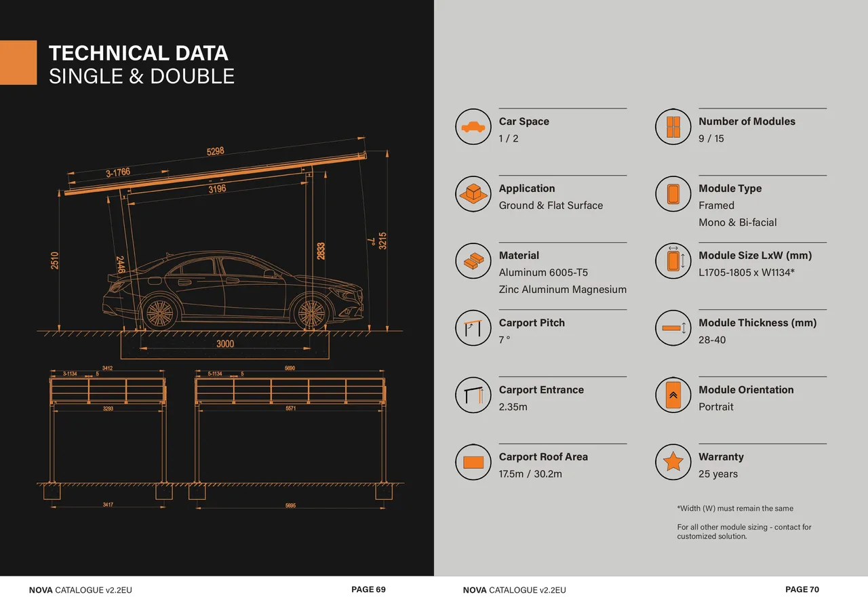Click the Module Size LxW icon

pos(673,261)
